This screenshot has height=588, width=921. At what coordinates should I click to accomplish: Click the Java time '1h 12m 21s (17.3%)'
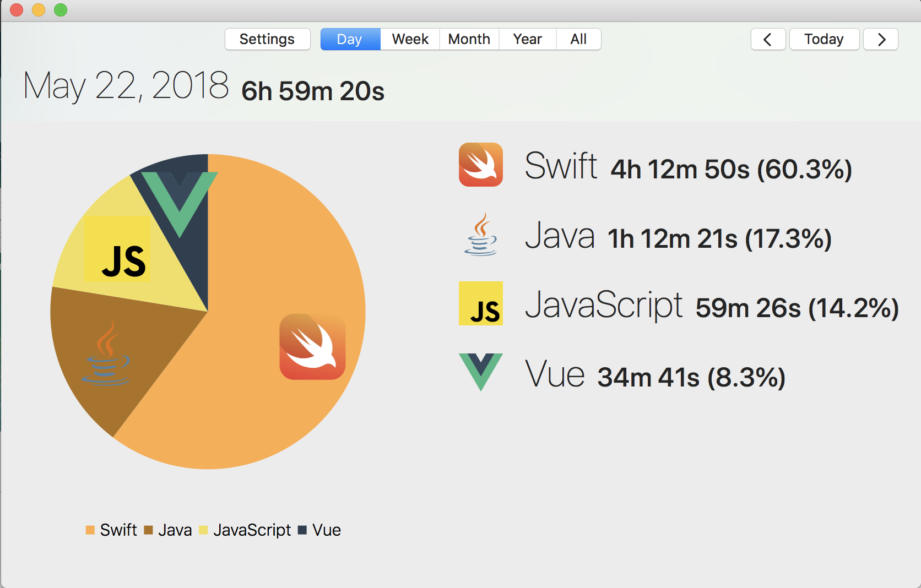[719, 238]
